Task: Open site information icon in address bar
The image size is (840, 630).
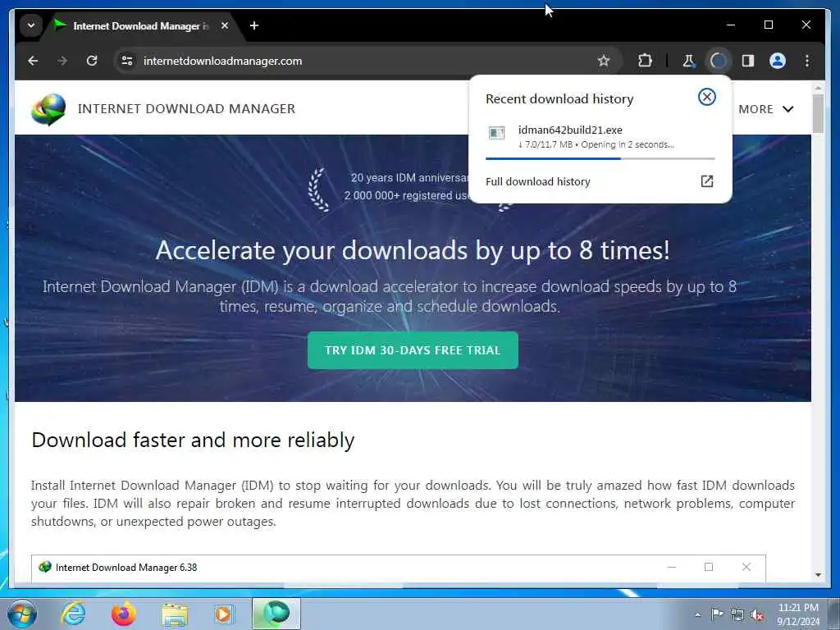Action: click(127, 61)
